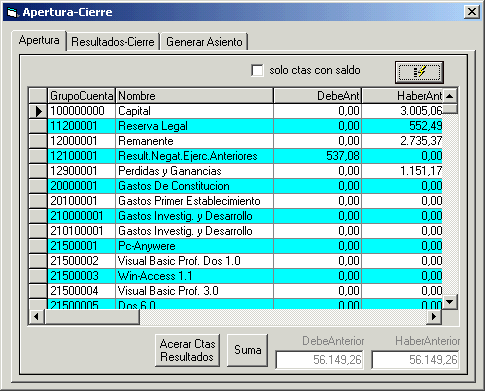Click the horizontal scrollbar thumb
Viewport: 485px width, 391px height.
[x=92, y=316]
